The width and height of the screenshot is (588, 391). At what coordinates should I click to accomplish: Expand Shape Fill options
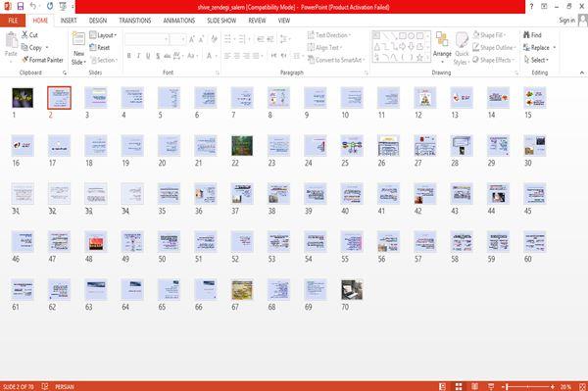click(489, 35)
